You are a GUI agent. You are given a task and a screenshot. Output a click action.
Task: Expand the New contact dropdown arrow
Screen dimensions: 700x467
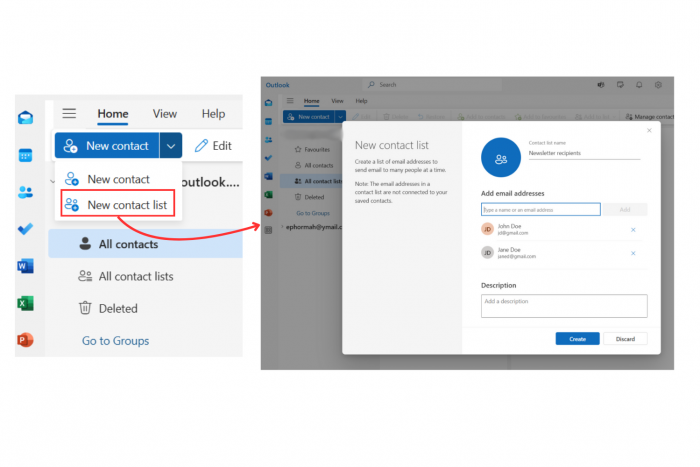tap(171, 146)
